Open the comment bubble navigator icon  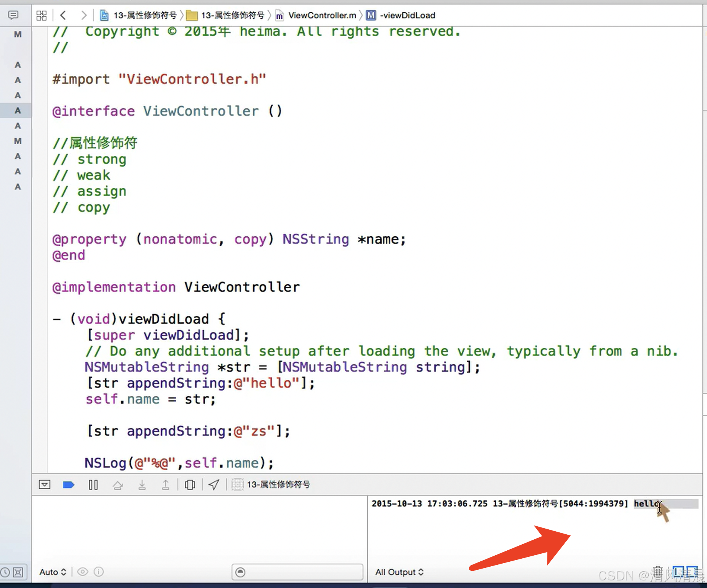(13, 15)
